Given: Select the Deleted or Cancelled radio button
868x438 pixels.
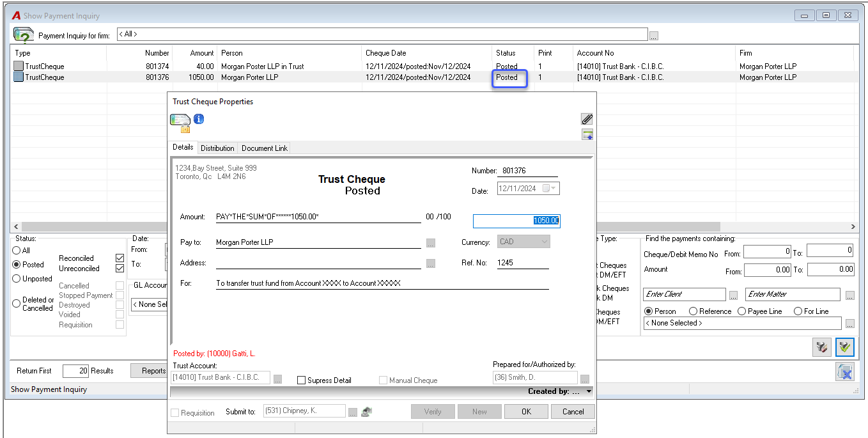Looking at the screenshot, I should tap(17, 304).
